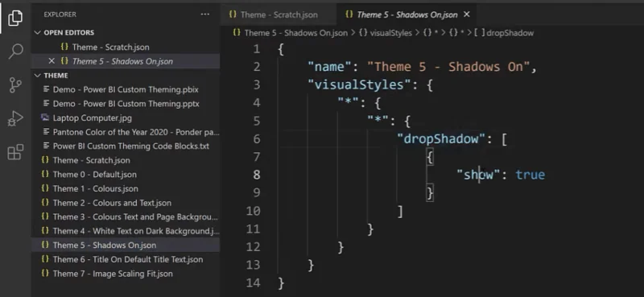Click the closing bracket on line 10

tap(400, 211)
